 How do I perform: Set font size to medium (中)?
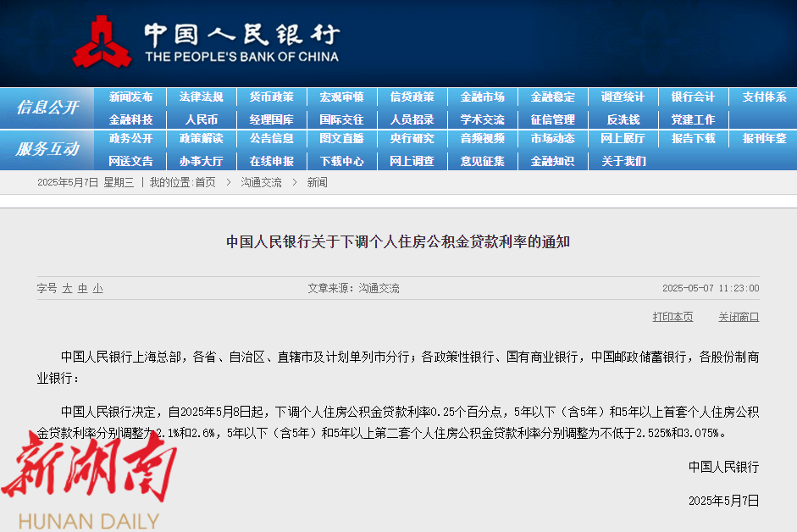(82, 289)
